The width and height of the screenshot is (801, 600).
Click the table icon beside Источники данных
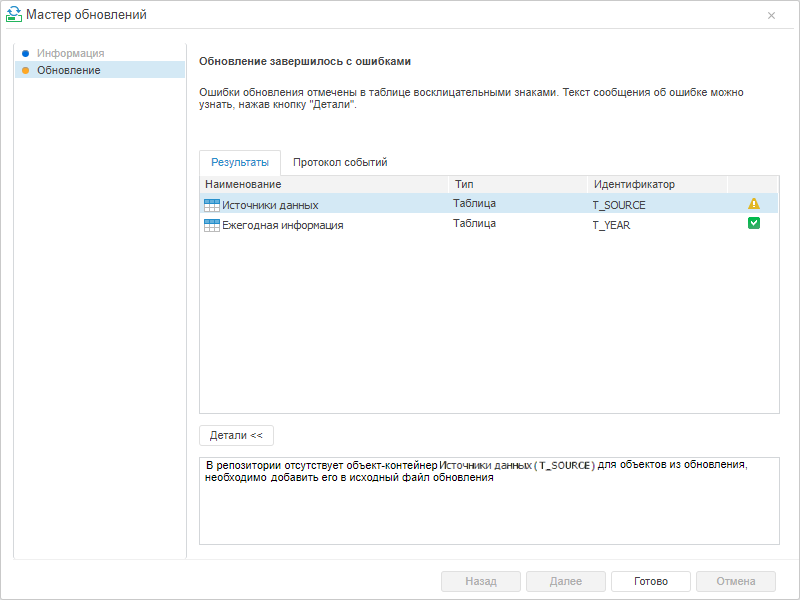[x=211, y=205]
